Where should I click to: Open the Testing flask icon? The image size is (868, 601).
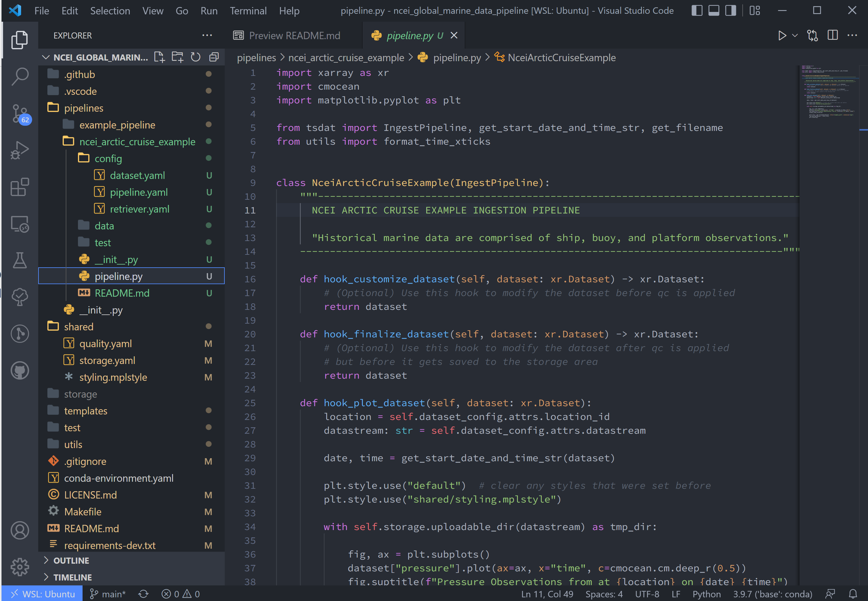[20, 260]
